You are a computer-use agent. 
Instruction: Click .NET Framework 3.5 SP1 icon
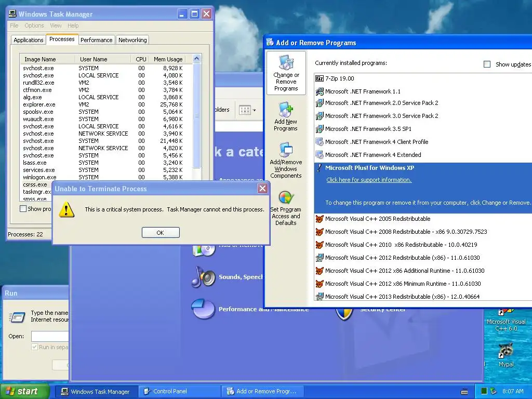pos(320,129)
